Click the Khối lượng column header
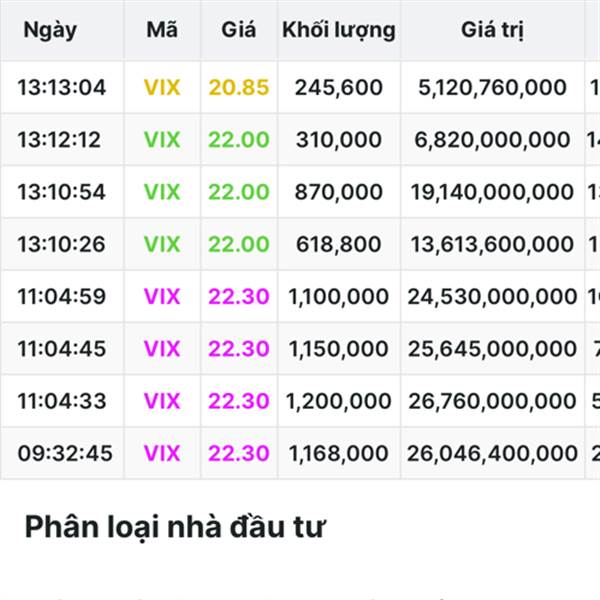600x600 pixels. [339, 30]
